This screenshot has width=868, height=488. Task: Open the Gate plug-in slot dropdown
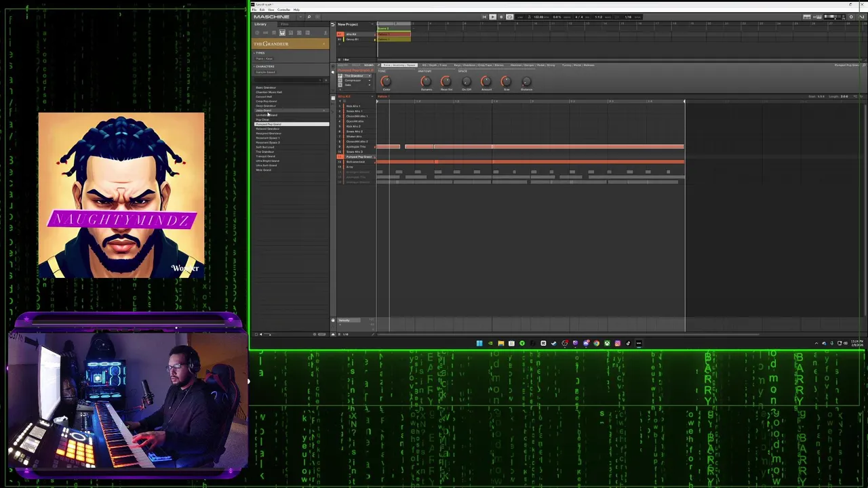(x=370, y=85)
